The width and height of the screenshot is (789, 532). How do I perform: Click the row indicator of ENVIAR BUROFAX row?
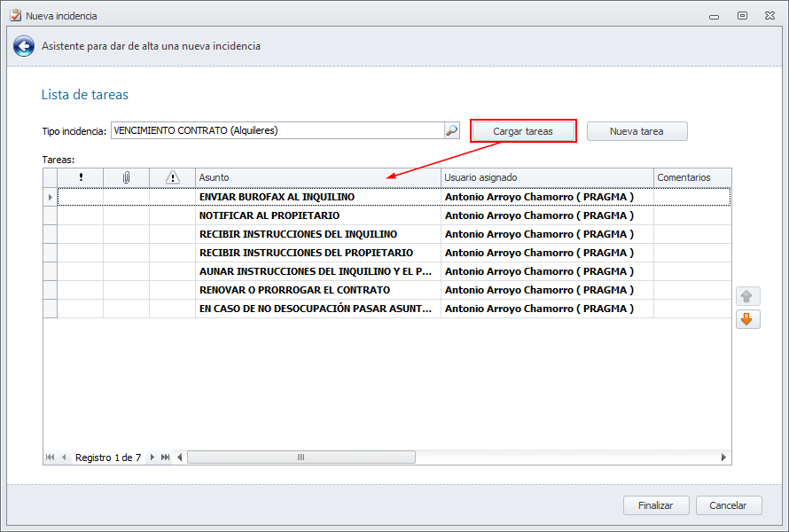click(x=51, y=197)
